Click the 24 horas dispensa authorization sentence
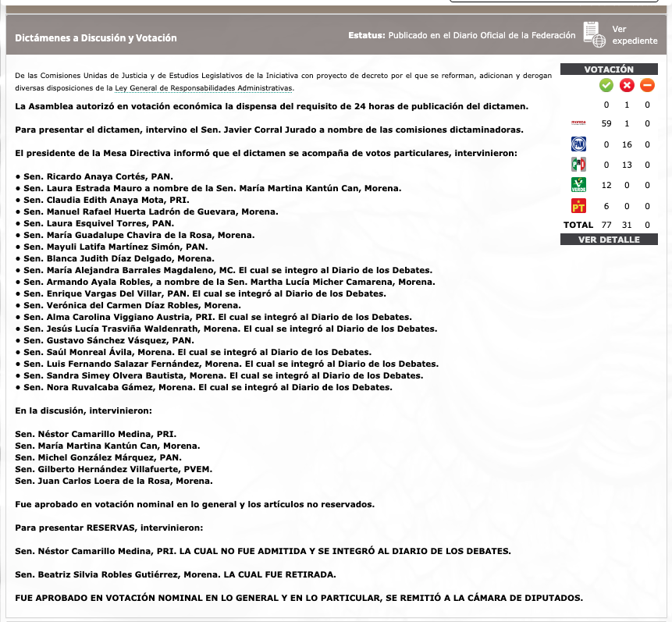The image size is (672, 622). (272, 106)
